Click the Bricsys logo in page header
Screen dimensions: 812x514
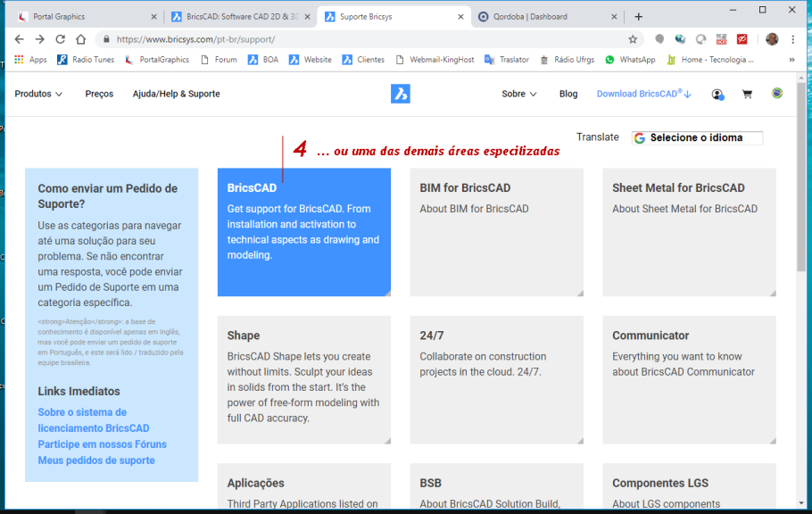coord(401,94)
